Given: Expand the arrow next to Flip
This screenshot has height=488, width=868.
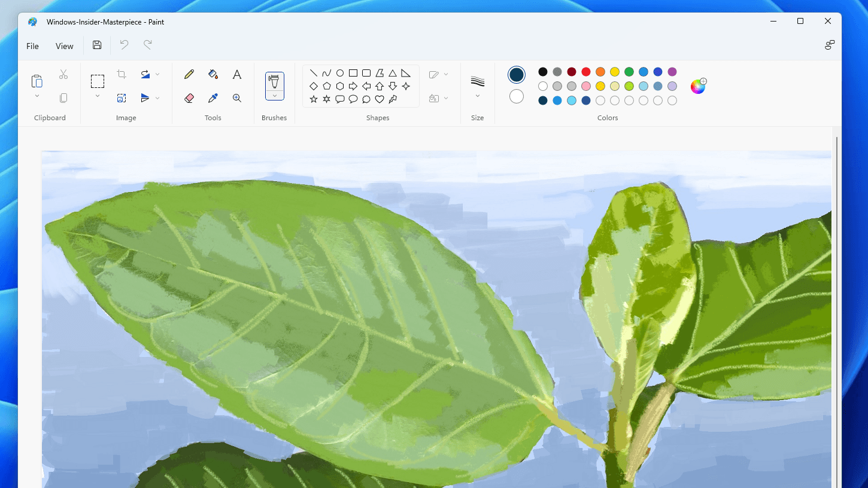Looking at the screenshot, I should (157, 98).
